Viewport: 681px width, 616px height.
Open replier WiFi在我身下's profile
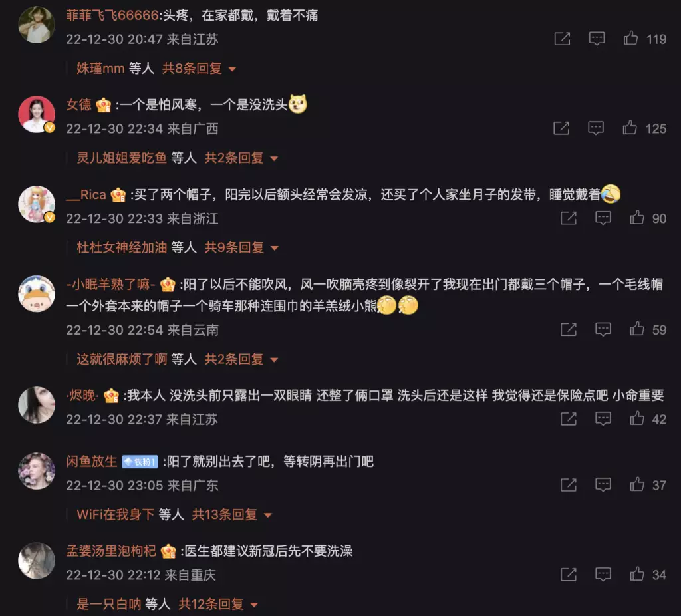pyautogui.click(x=116, y=515)
